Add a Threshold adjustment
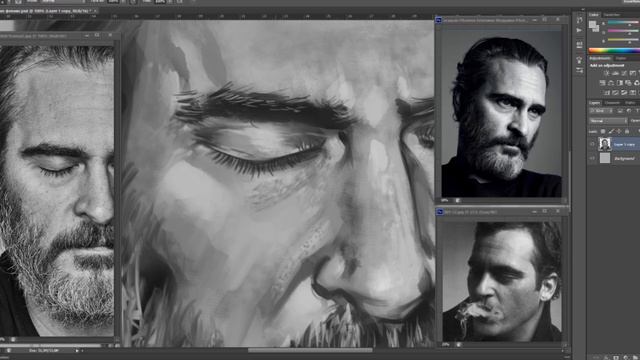The width and height of the screenshot is (640, 360). [x=624, y=93]
